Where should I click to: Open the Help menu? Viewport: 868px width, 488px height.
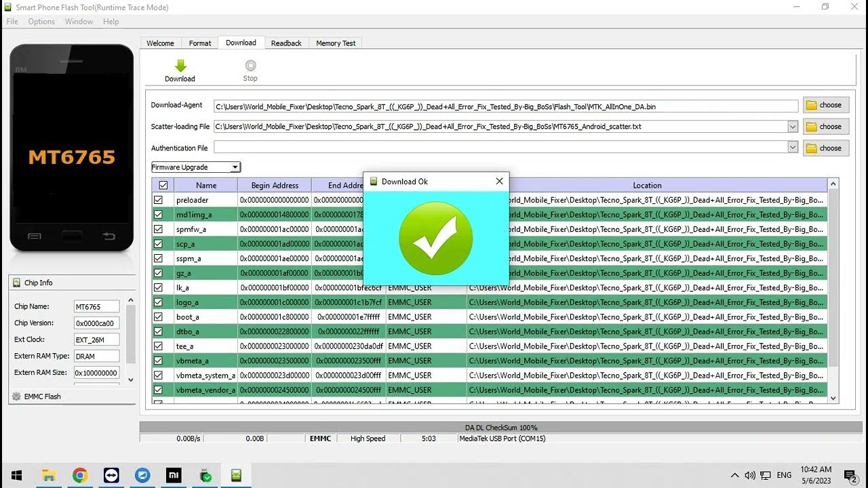tap(111, 22)
